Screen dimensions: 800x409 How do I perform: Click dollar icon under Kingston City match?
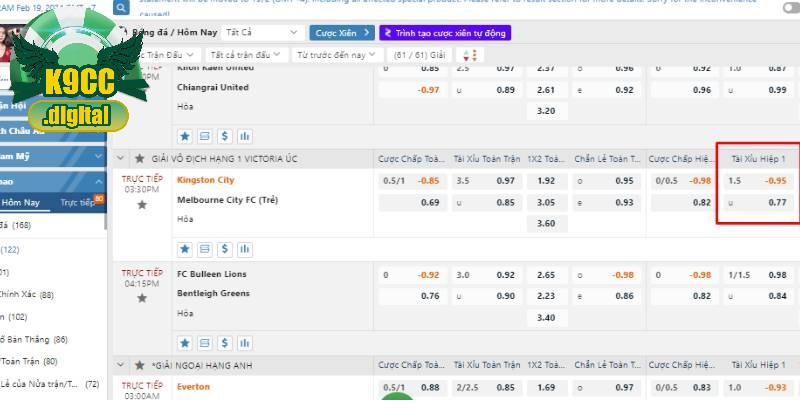pyautogui.click(x=225, y=249)
